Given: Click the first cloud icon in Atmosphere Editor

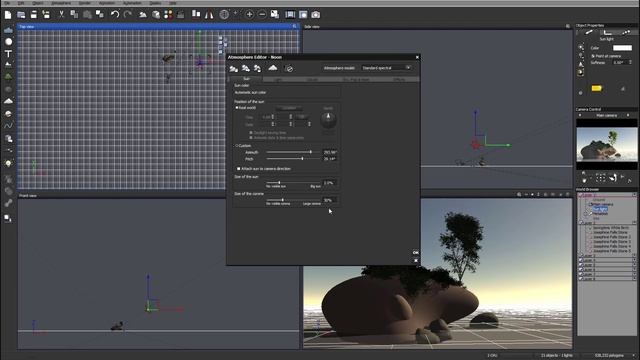Looking at the screenshot, I should click(x=233, y=69).
